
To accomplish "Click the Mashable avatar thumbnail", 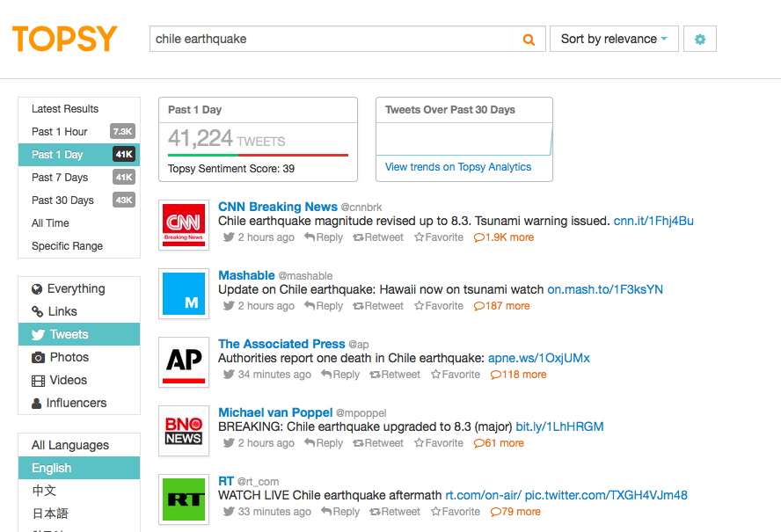I will click(x=184, y=294).
